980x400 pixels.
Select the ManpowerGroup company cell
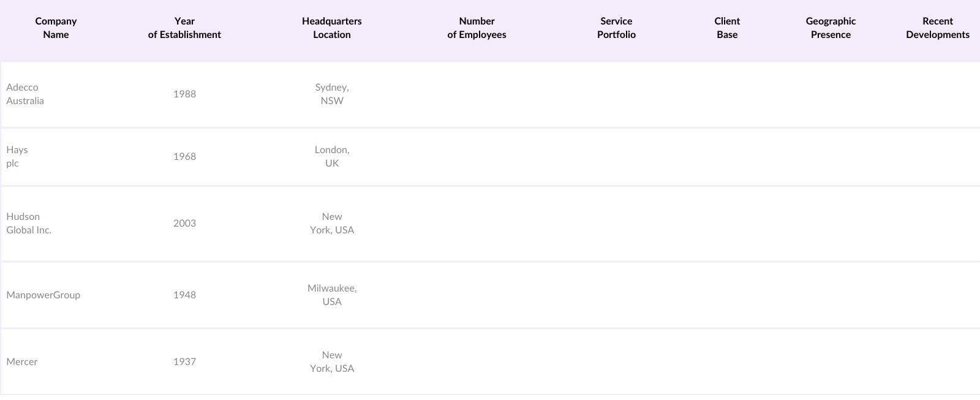43,295
